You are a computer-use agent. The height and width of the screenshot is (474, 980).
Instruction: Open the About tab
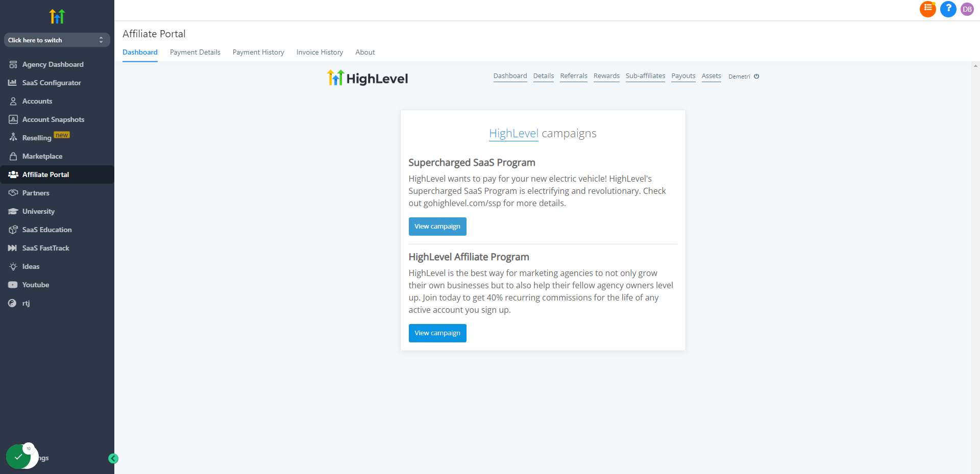(365, 52)
